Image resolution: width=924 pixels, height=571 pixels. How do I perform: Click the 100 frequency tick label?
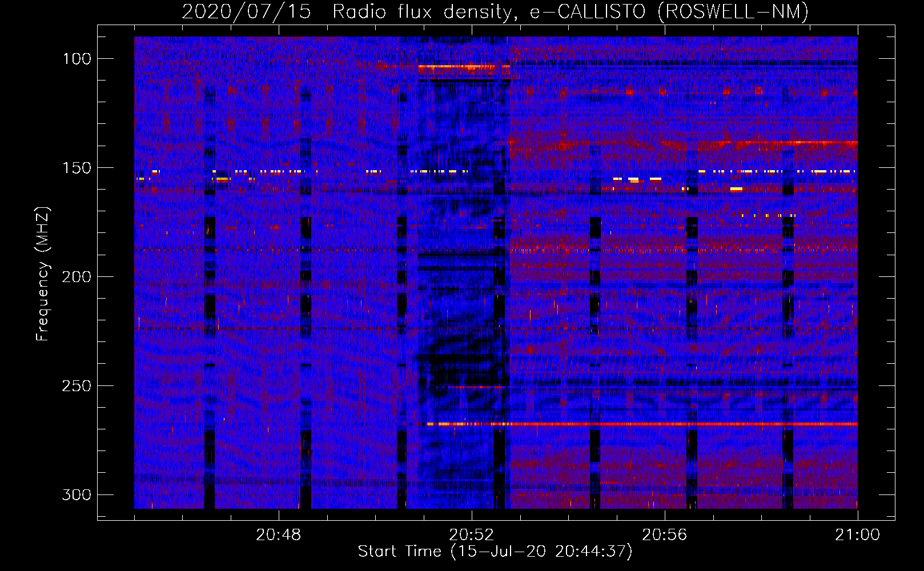coord(76,59)
